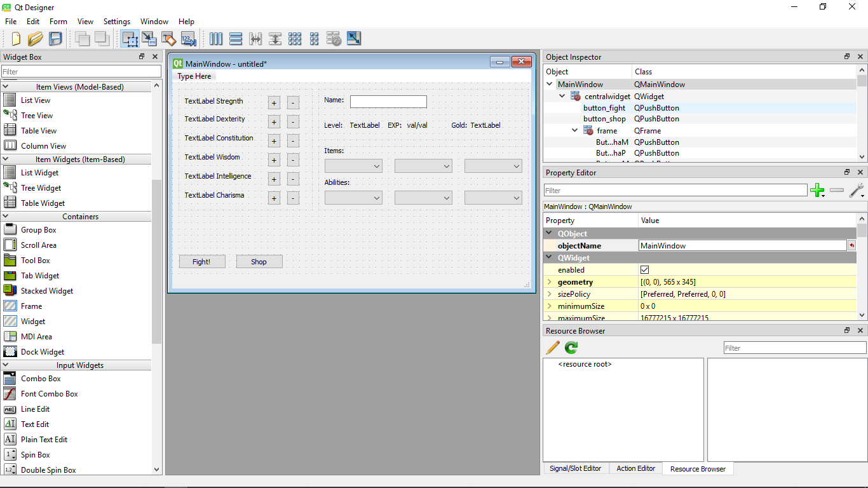Expand the minimumSize property
The height and width of the screenshot is (488, 868).
pos(550,306)
